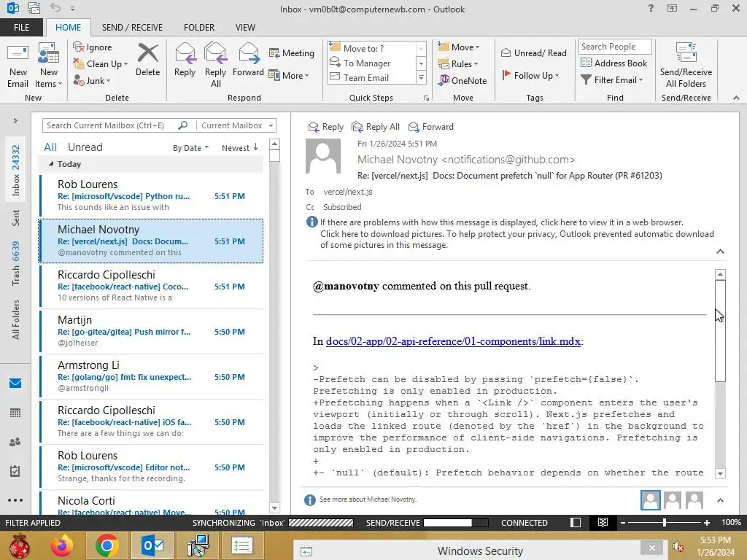Open email from Armstrong Li
The image size is (747, 560).
click(x=152, y=376)
